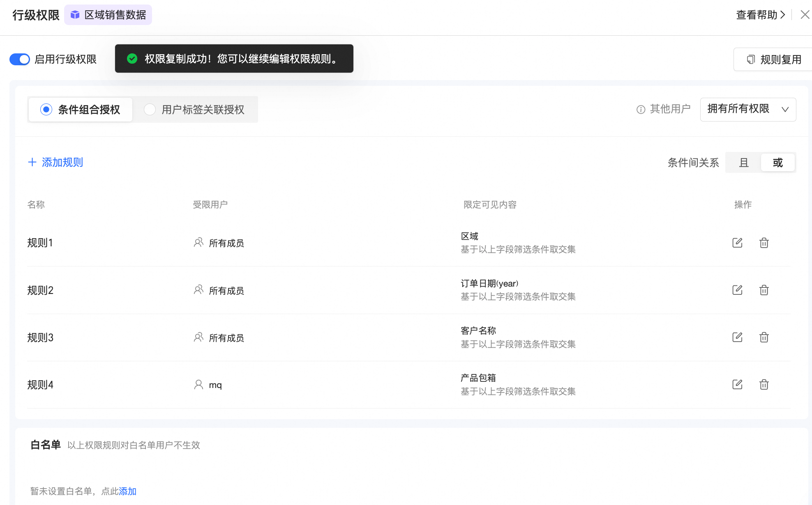Image resolution: width=812 pixels, height=505 pixels.
Task: Switch the condition relation to 或
Action: (x=777, y=163)
